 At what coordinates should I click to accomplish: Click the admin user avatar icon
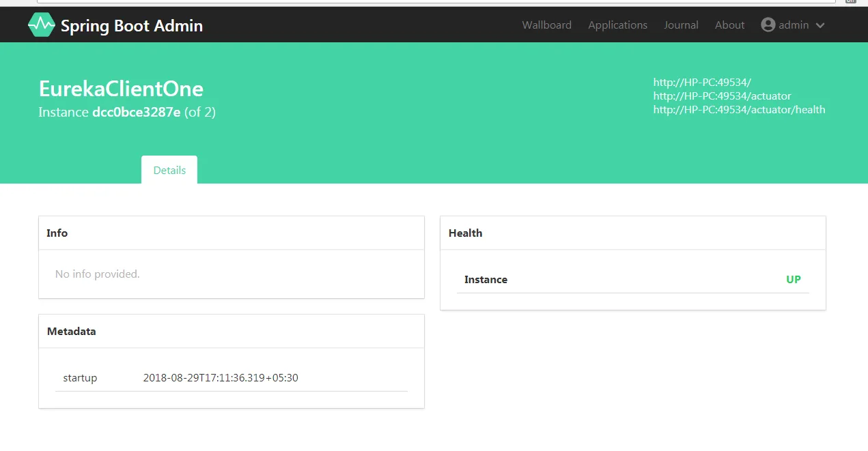768,25
